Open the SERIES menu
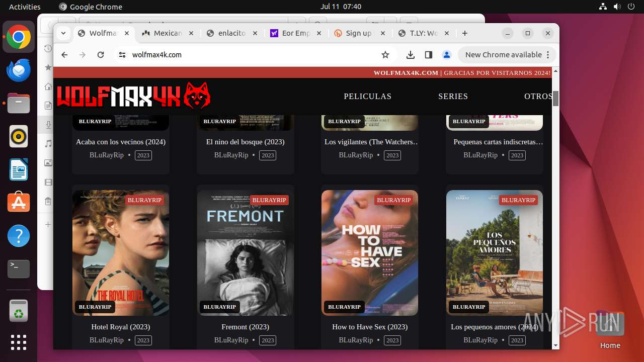 (453, 97)
